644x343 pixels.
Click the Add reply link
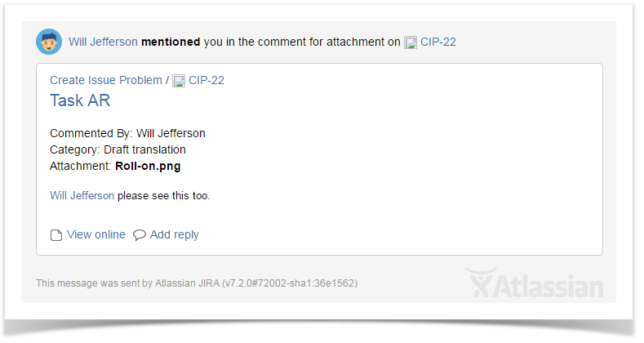tap(174, 234)
